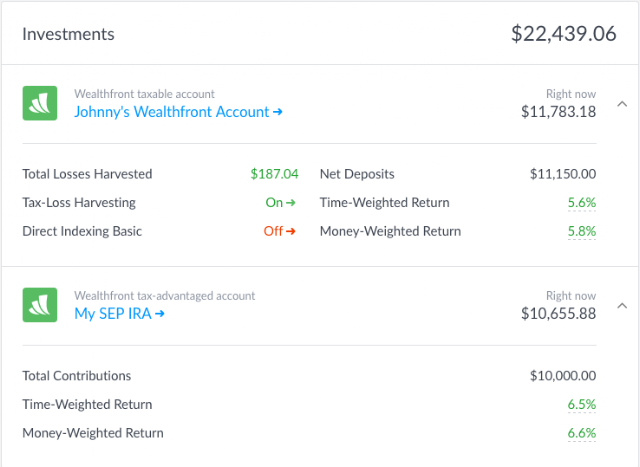Click the Total Contributions $10,000.00 amount

562,376
